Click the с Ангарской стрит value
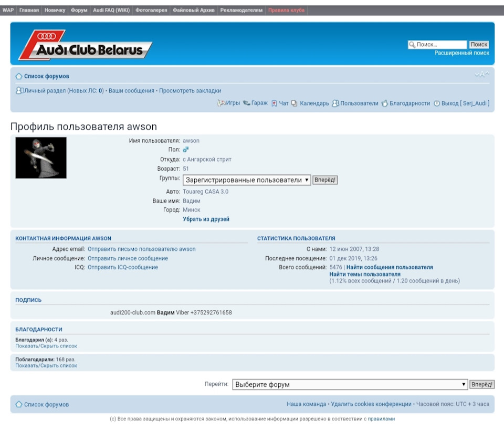This screenshot has height=432, width=504. point(207,160)
